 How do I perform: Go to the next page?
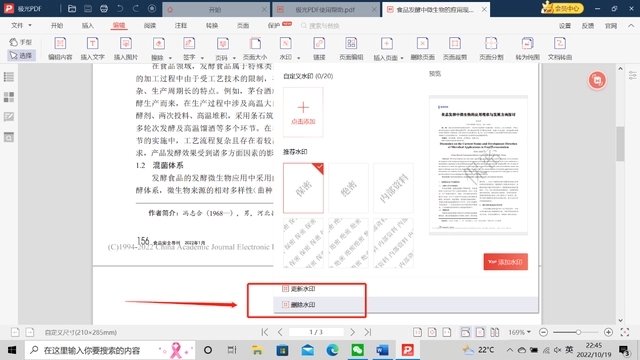click(352, 332)
